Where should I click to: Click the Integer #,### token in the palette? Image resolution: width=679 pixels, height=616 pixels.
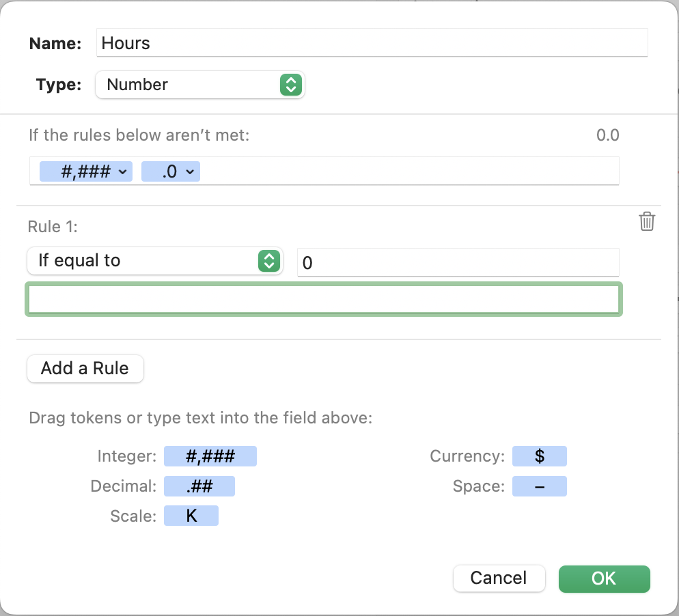tap(210, 456)
